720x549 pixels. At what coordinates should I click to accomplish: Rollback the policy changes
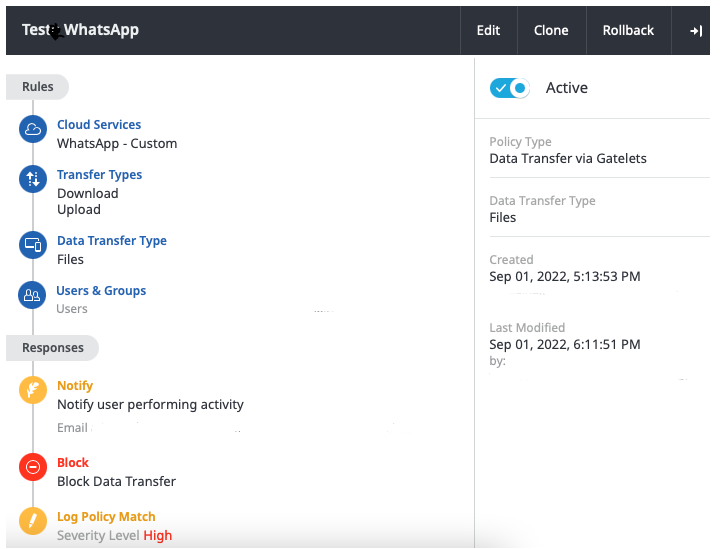(x=628, y=30)
